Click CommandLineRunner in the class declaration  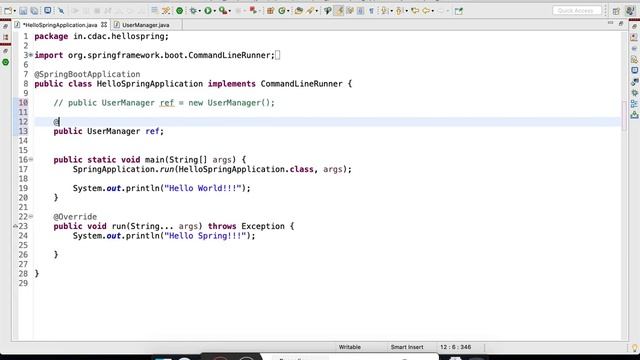pos(302,84)
